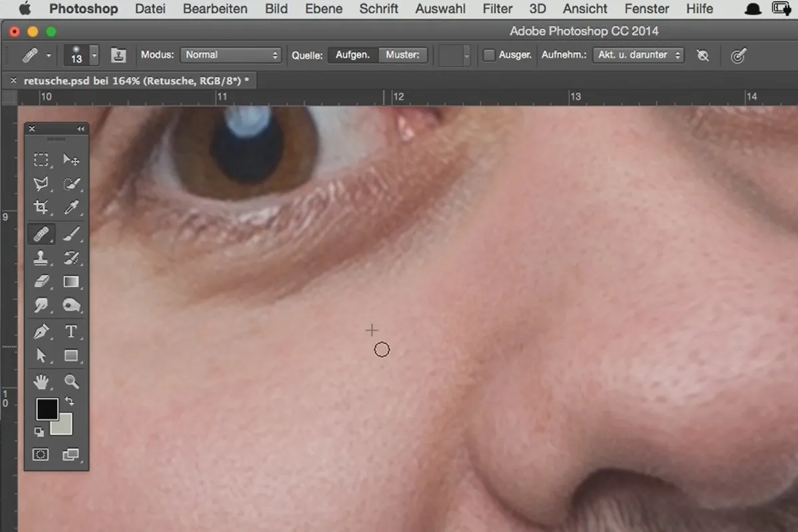Click the ruler origin corner box
This screenshot has height=532, width=798.
(9, 97)
